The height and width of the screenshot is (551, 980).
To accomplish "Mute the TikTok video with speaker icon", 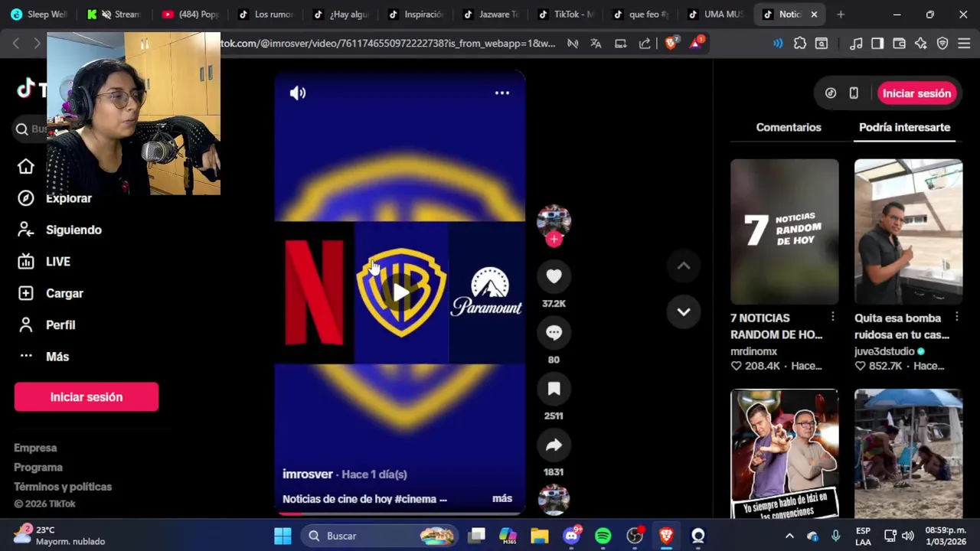I will pos(298,93).
